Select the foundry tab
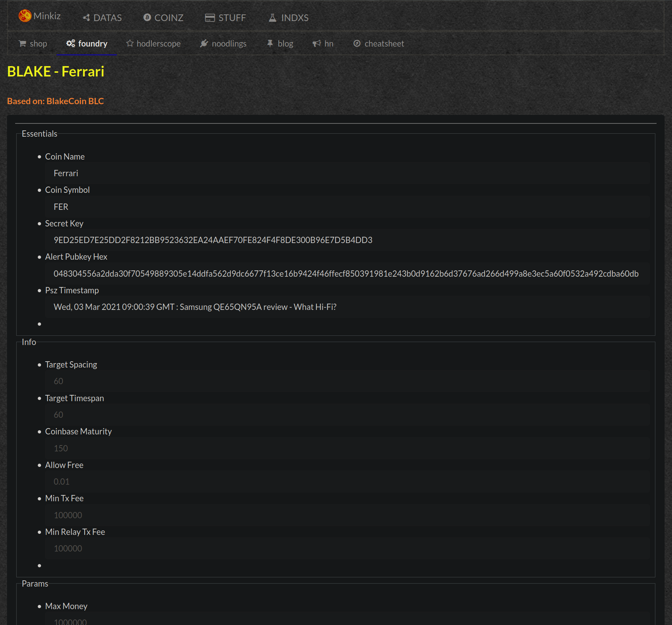This screenshot has height=625, width=672. (87, 44)
